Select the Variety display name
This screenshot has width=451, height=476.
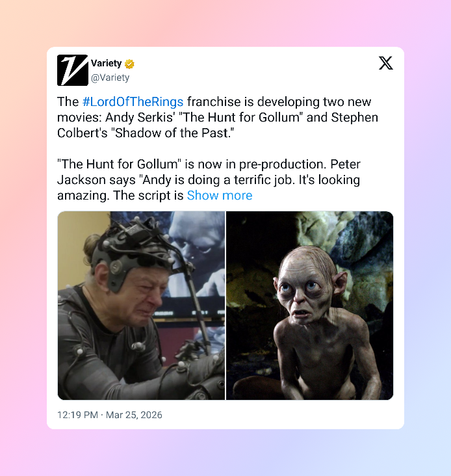(106, 63)
